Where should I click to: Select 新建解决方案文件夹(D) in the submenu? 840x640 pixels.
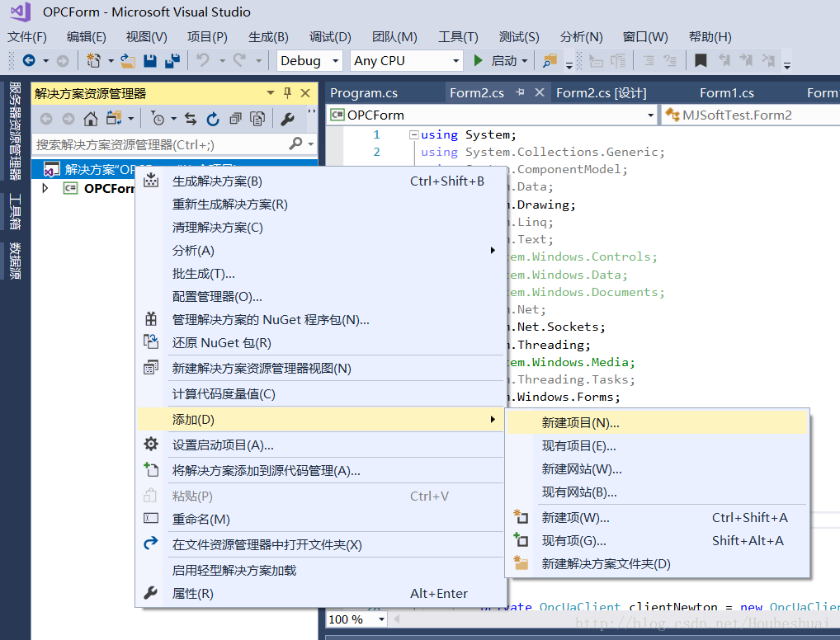click(657, 563)
